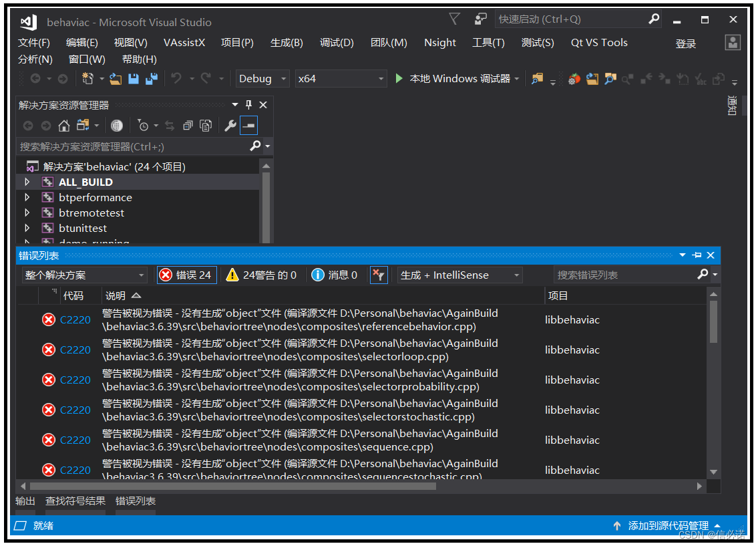Click VAssistX open file in solution icon

[592, 79]
